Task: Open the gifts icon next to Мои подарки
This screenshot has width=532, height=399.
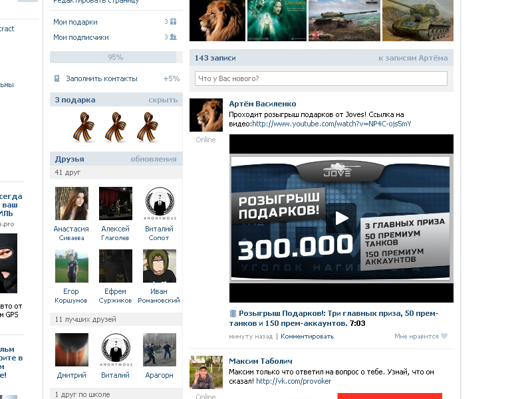Action: click(173, 22)
